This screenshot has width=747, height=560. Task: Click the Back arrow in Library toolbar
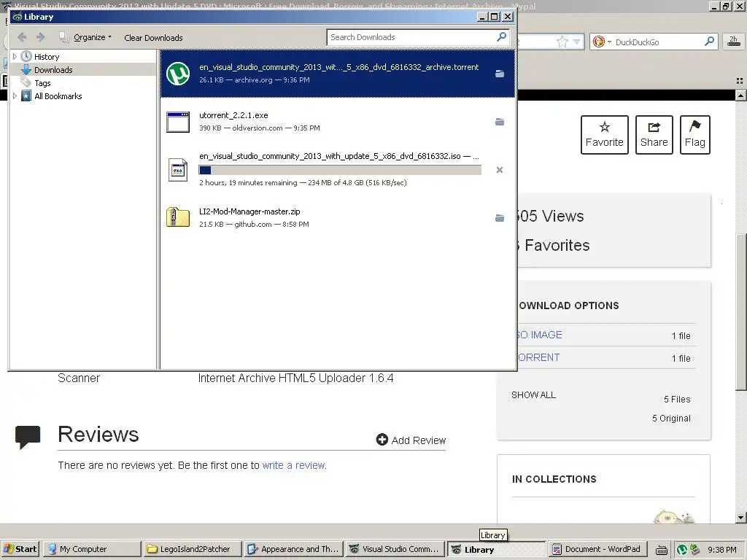[x=22, y=37]
